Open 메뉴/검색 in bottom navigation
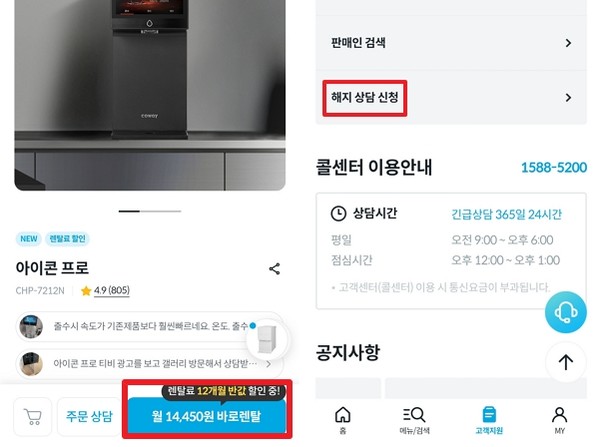Screen dimensions: 600x447 tap(414, 420)
